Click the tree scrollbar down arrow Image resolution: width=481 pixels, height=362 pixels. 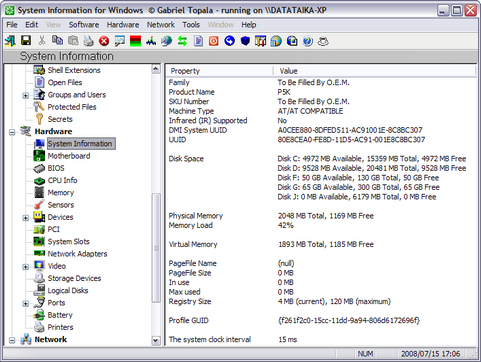click(156, 340)
